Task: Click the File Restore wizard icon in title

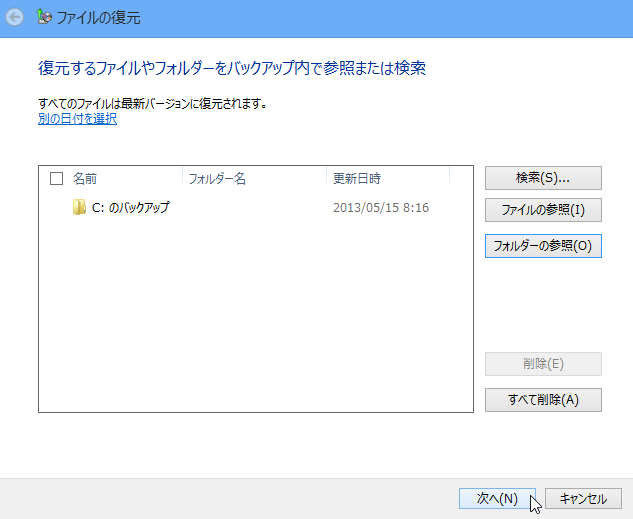Action: [43, 16]
